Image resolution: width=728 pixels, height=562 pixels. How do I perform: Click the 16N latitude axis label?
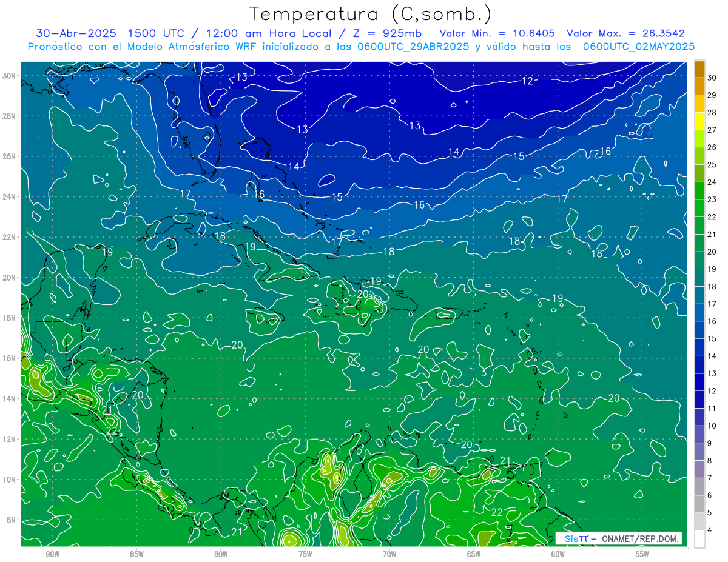pyautogui.click(x=10, y=358)
